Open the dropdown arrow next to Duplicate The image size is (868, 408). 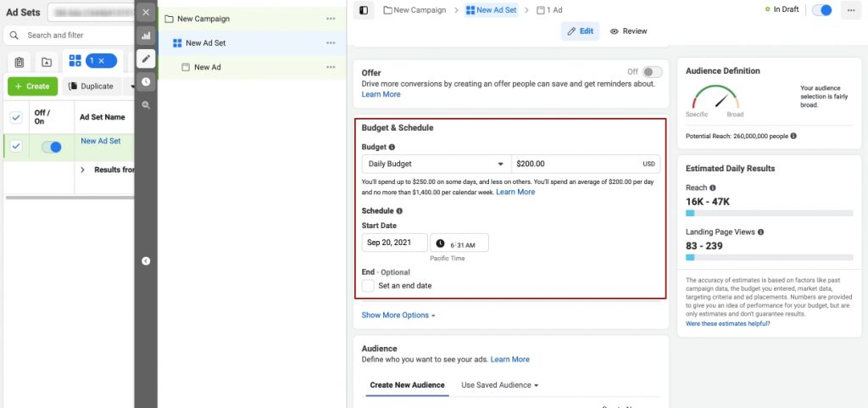(x=131, y=87)
